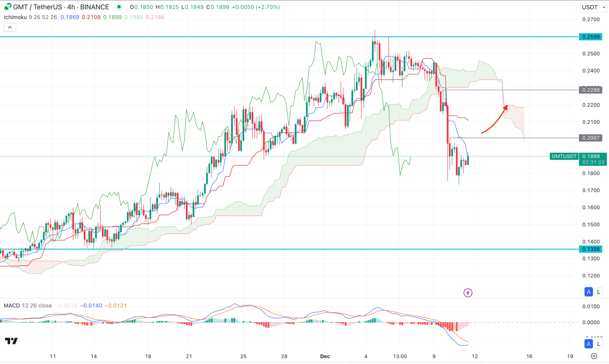609x364 pixels.
Task: Click the 0.1899 countdown price label
Action: click(593, 159)
